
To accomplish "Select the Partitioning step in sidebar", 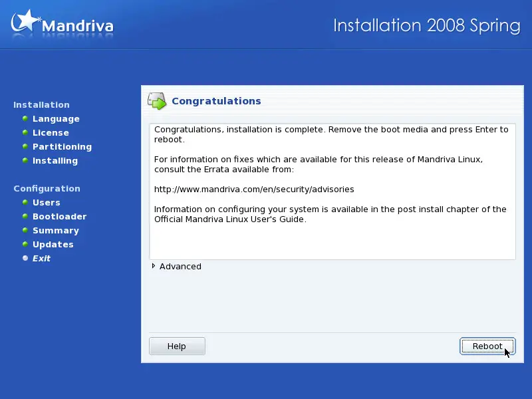I will point(62,146).
